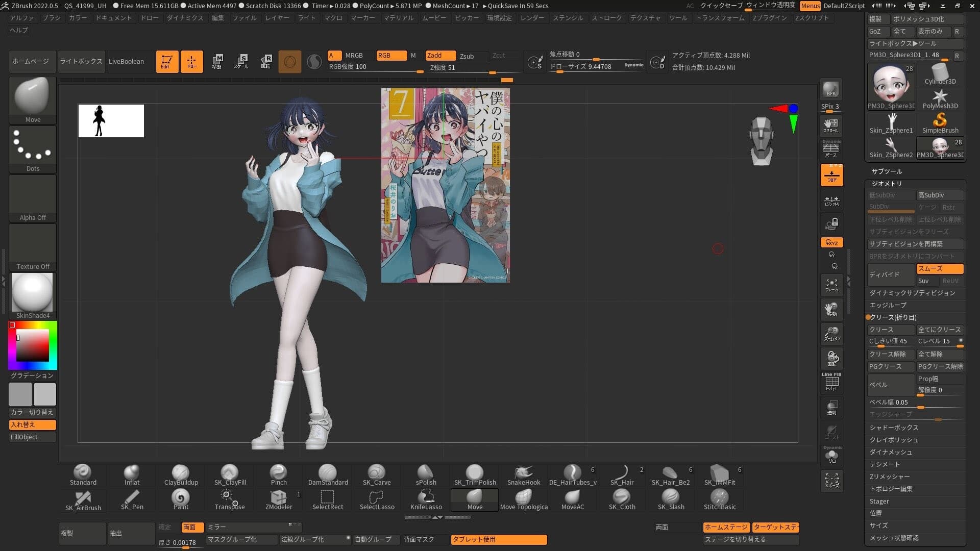Choose the SnakeHook brush

(524, 475)
